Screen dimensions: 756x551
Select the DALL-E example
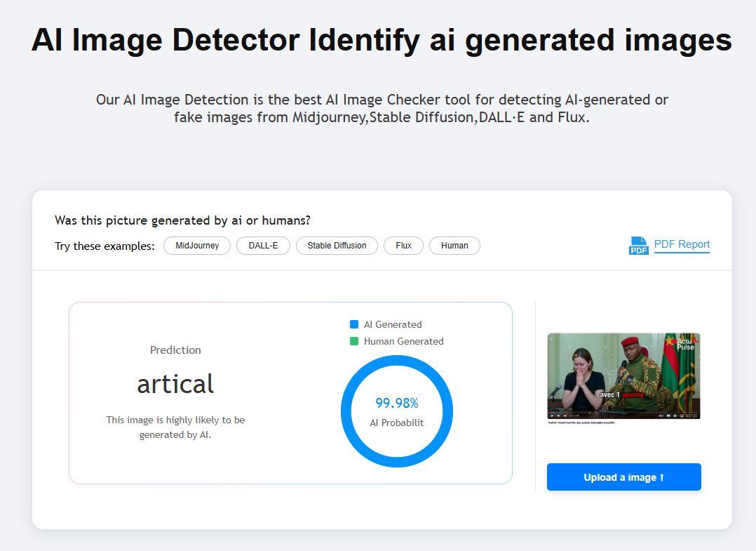tap(263, 246)
